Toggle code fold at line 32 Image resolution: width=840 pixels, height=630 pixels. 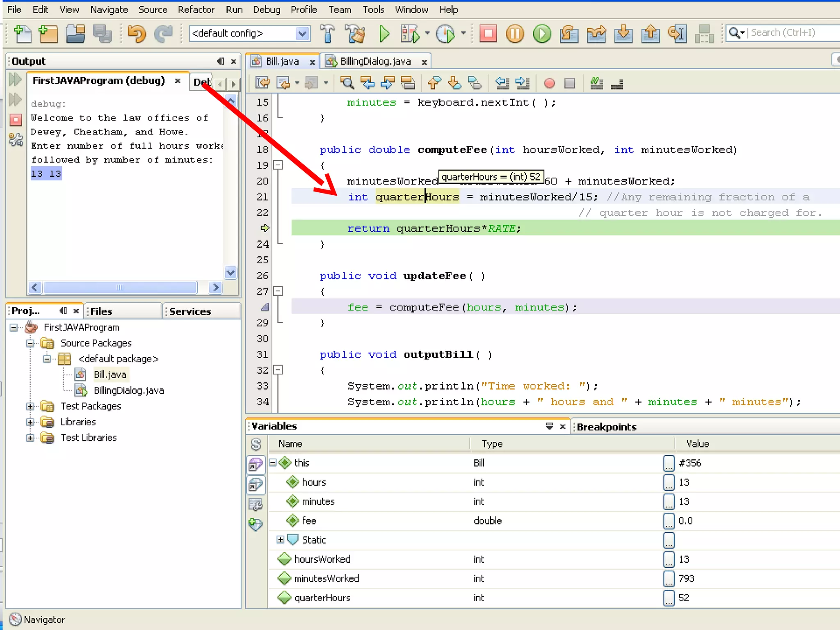[x=278, y=370]
